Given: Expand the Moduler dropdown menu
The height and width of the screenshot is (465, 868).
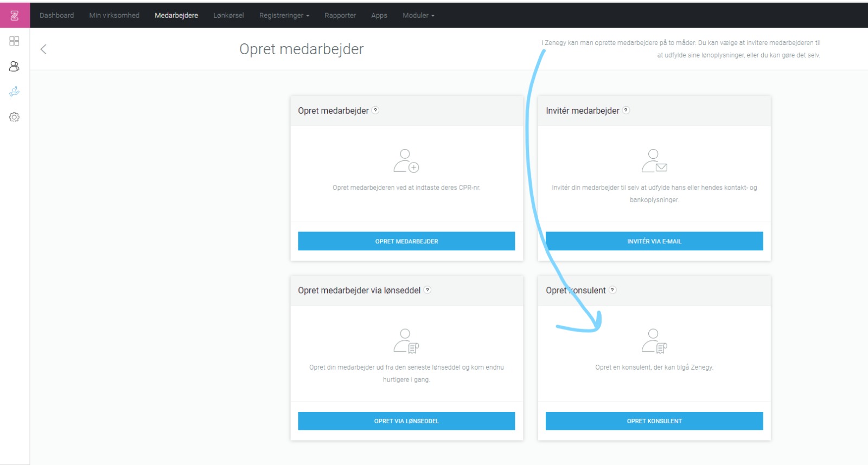Looking at the screenshot, I should (x=418, y=16).
